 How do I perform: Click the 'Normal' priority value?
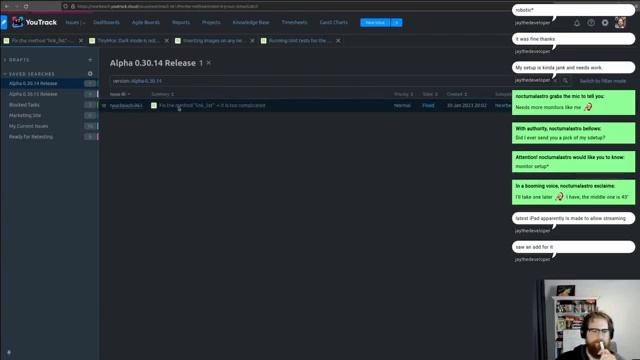[402, 106]
